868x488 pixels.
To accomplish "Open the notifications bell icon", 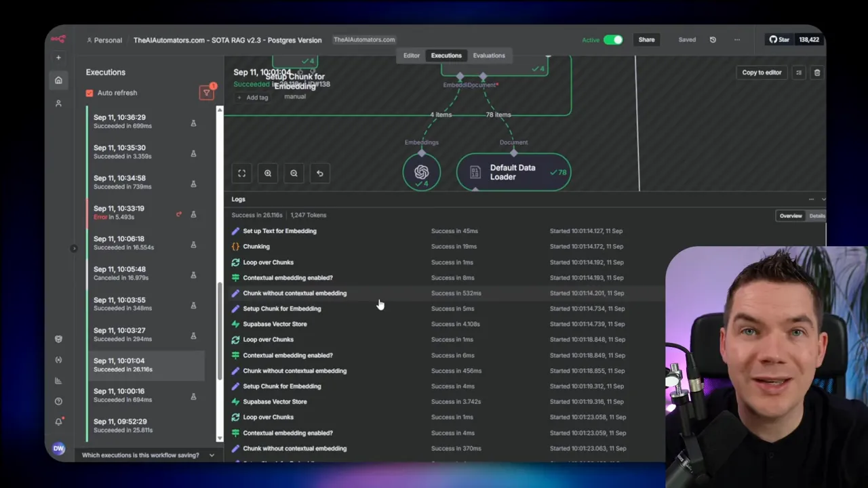I will 58,422.
